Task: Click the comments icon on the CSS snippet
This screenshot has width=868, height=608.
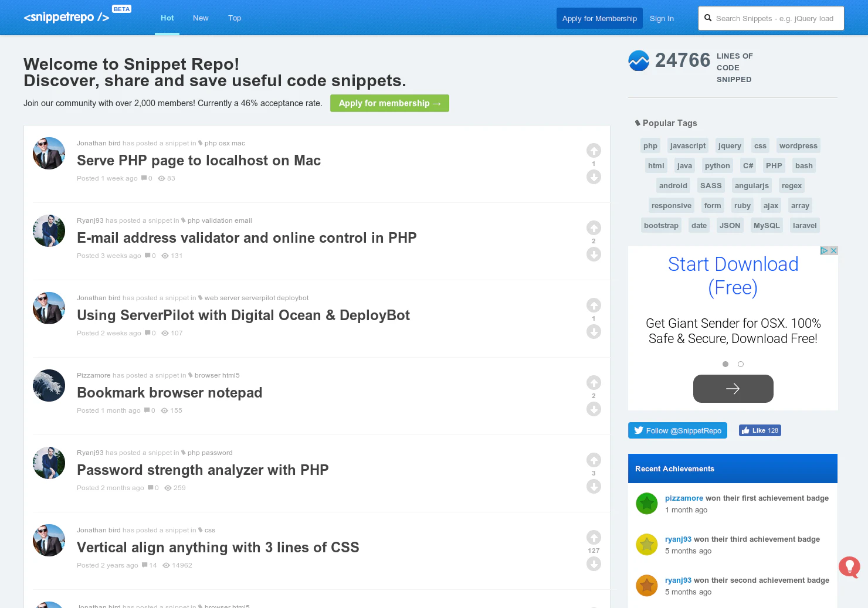Action: pos(146,565)
